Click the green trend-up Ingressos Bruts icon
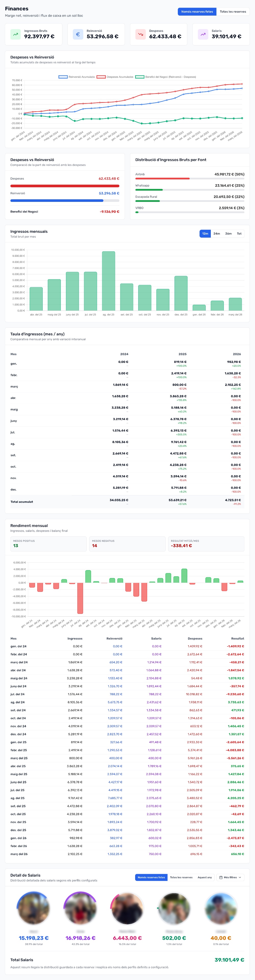255x980 pixels. (16, 34)
